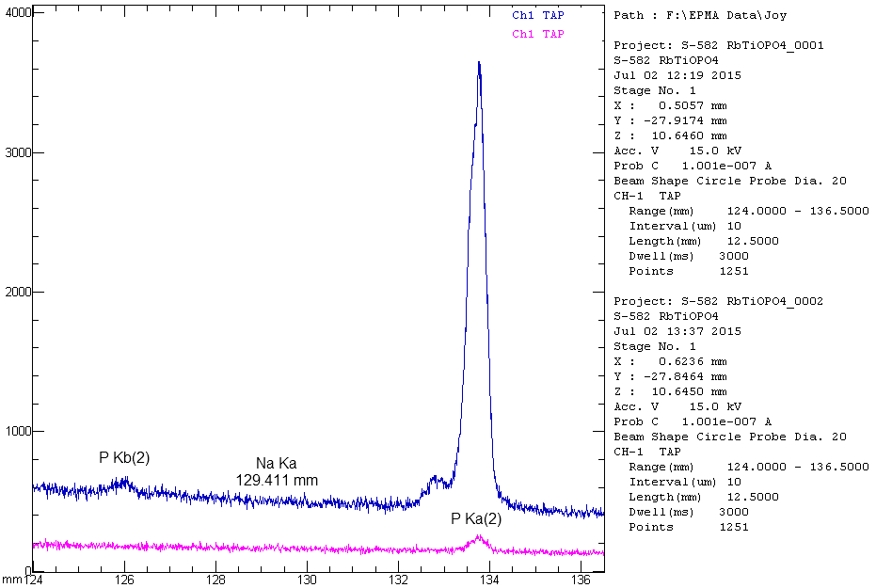The width and height of the screenshot is (892, 588).
Task: Click the 136 tick on the X axis
Action: [x=581, y=579]
